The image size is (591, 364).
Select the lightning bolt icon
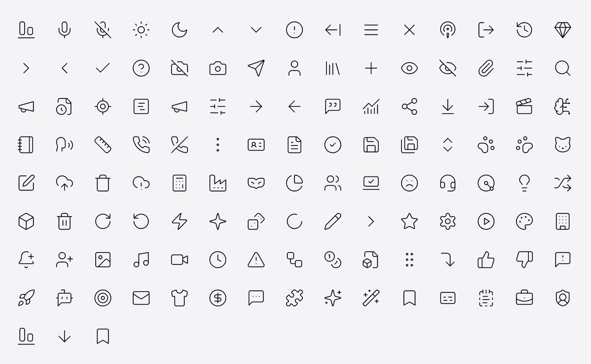coord(179,221)
